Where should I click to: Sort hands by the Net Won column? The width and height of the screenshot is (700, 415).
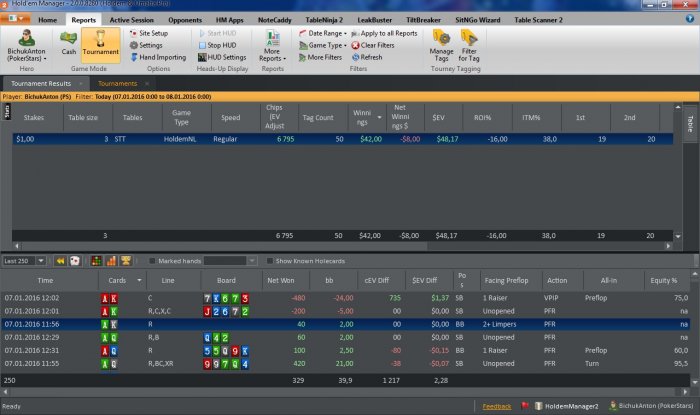[x=281, y=280]
